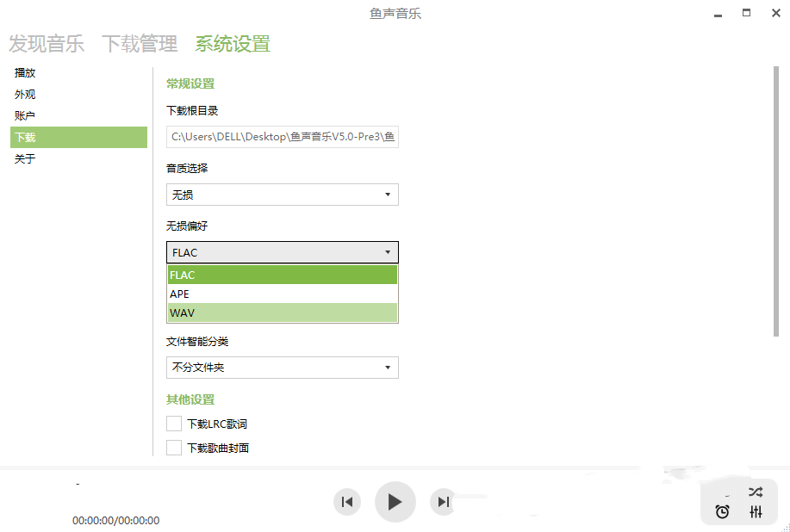Skip to the previous track
The height and width of the screenshot is (532, 790).
tap(346, 502)
